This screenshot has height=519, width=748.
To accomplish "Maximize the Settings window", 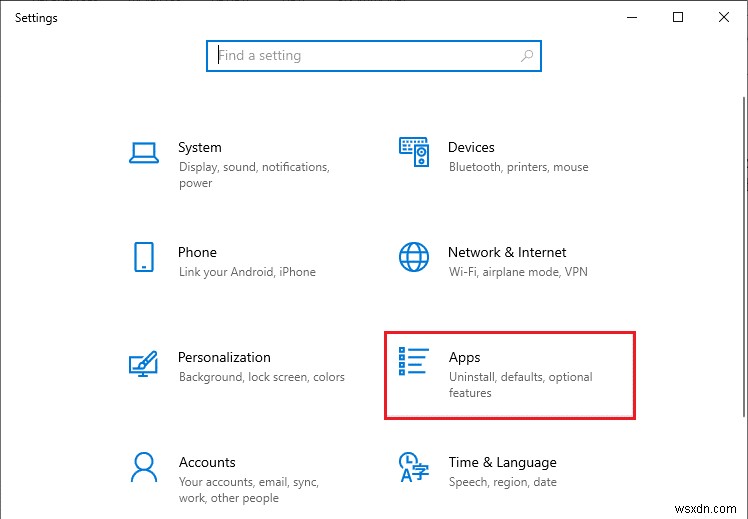I will (x=678, y=17).
